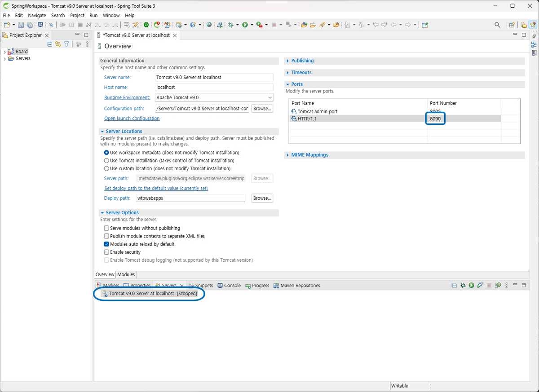
Task: Click the Save toolbar icon
Action: tap(21, 25)
